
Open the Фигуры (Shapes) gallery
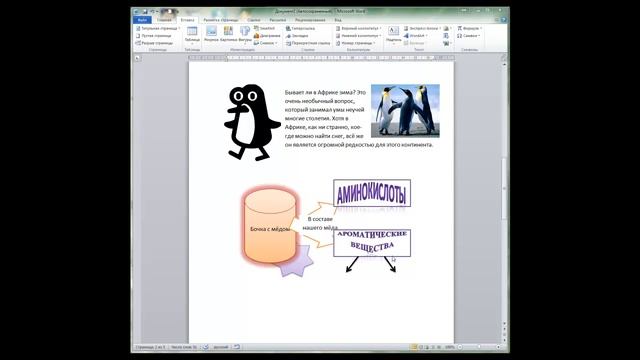click(245, 35)
